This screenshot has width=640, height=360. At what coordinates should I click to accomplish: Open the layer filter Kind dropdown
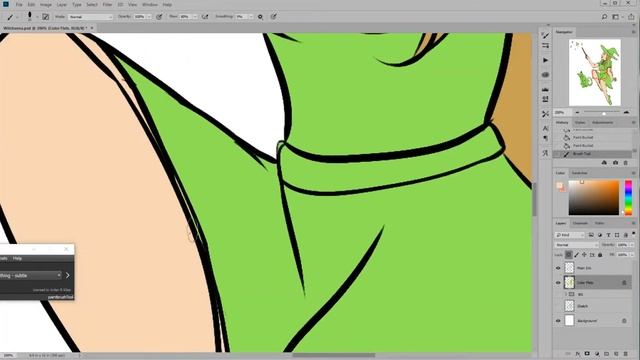570,235
